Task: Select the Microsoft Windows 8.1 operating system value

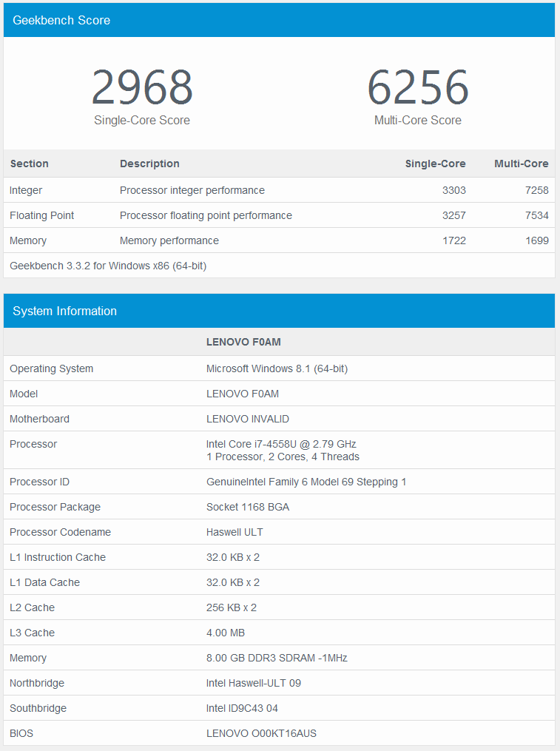Action: click(277, 368)
